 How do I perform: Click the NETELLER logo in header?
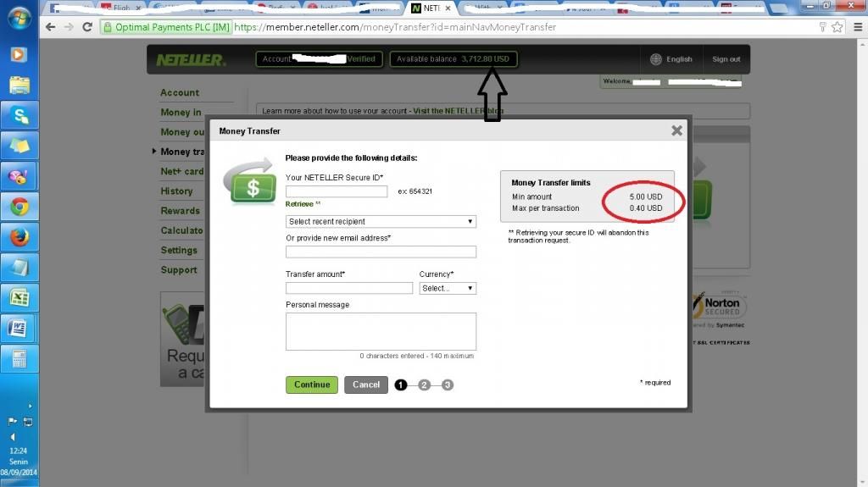coord(191,60)
